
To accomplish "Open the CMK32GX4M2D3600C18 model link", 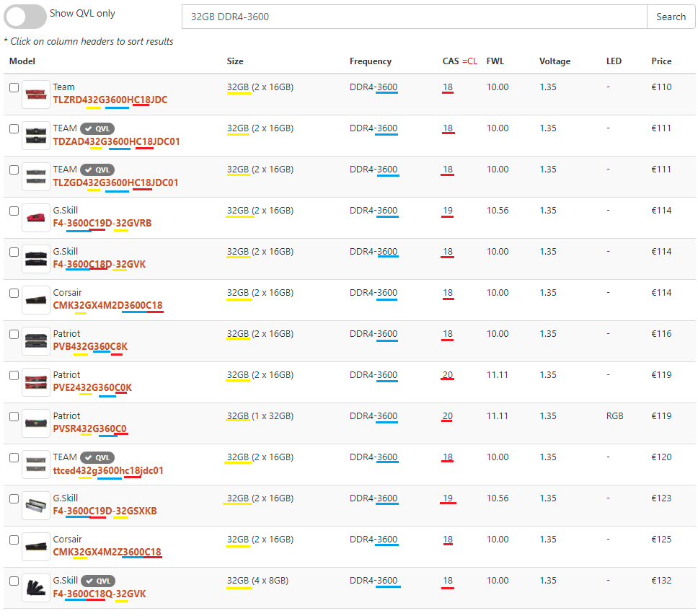I will 107,306.
